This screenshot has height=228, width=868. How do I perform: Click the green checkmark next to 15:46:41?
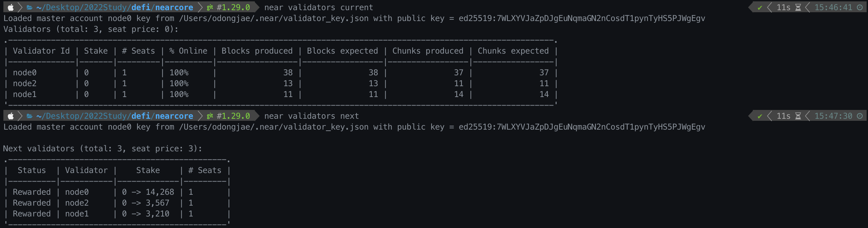point(760,7)
